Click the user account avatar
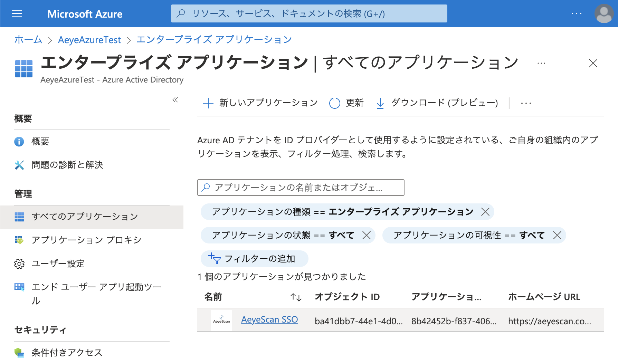This screenshot has width=618, height=364. [603, 14]
